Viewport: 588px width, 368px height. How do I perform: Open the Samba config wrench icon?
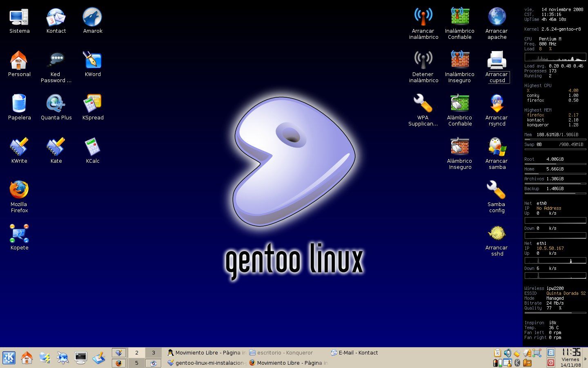(497, 191)
